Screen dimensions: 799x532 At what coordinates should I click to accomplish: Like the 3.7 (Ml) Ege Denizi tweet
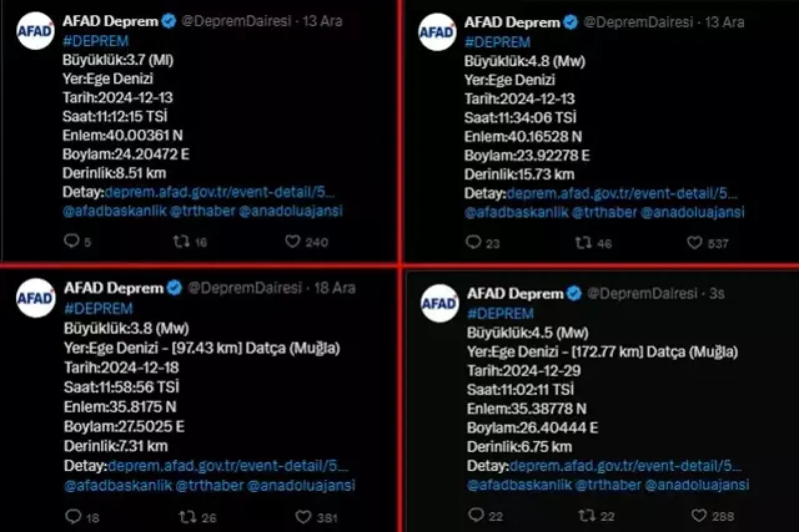point(293,241)
